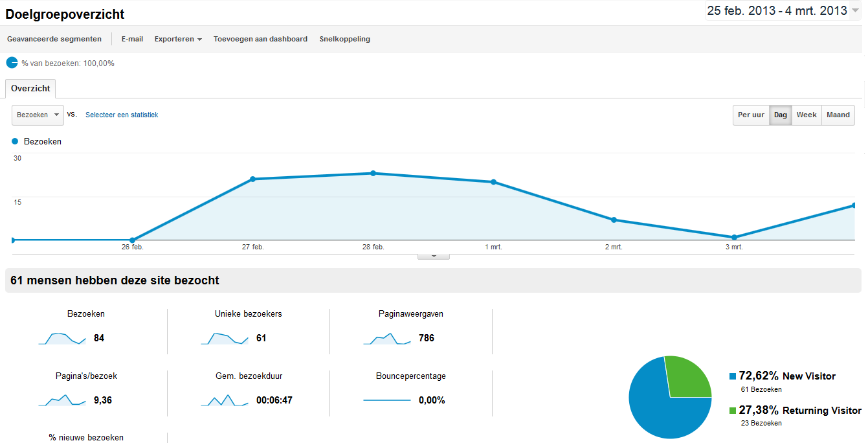Click the chart data point above 26 feb.

tap(132, 240)
